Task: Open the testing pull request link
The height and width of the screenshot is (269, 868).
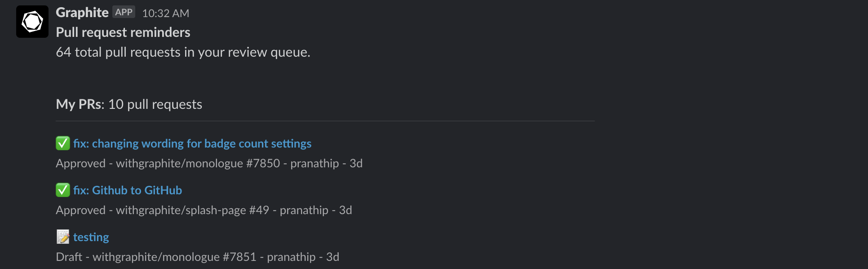Action: (x=91, y=237)
